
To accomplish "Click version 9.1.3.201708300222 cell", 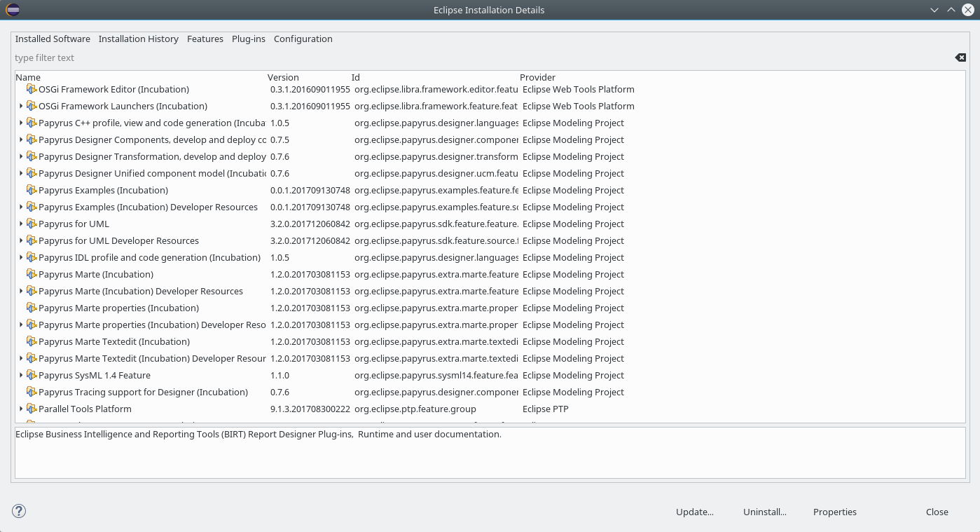I will 310,409.
